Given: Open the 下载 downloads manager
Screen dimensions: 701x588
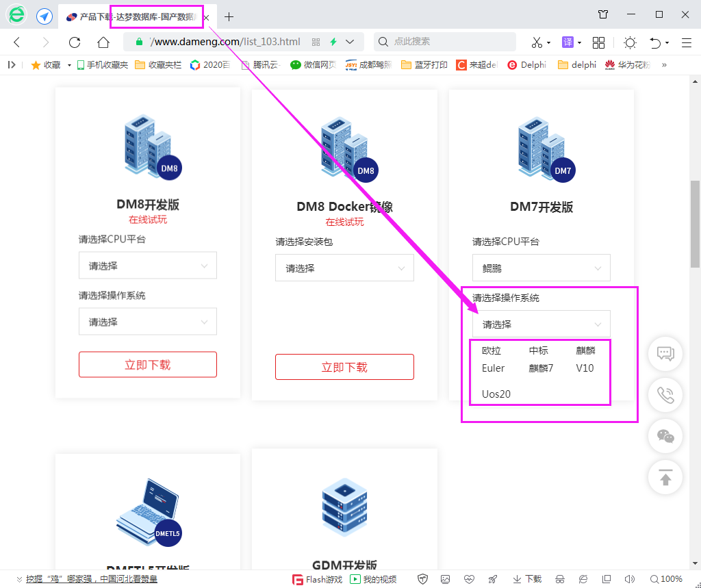Looking at the screenshot, I should 527,579.
